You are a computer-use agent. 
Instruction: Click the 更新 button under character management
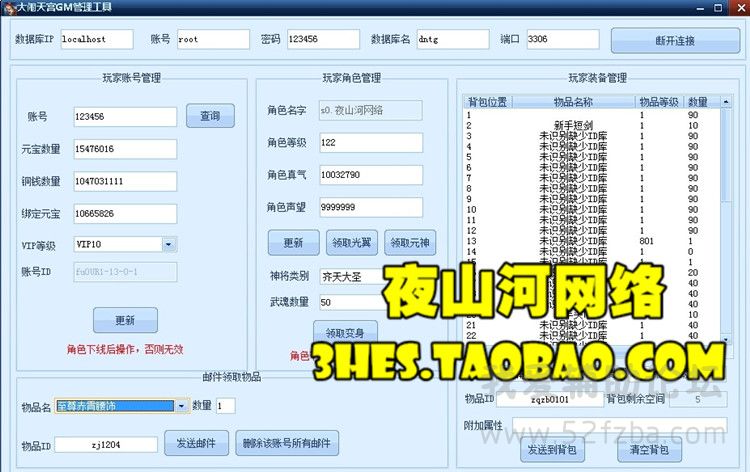293,242
